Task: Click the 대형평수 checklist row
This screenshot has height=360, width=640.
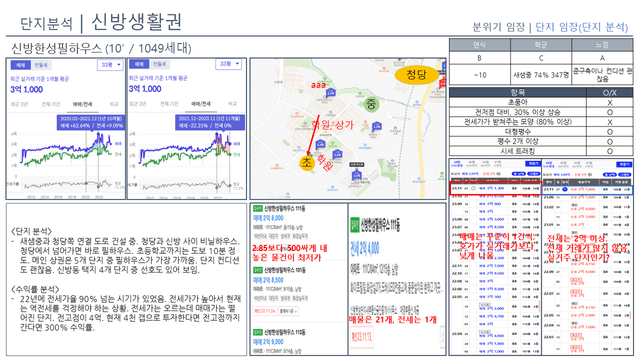Action: 541,131
